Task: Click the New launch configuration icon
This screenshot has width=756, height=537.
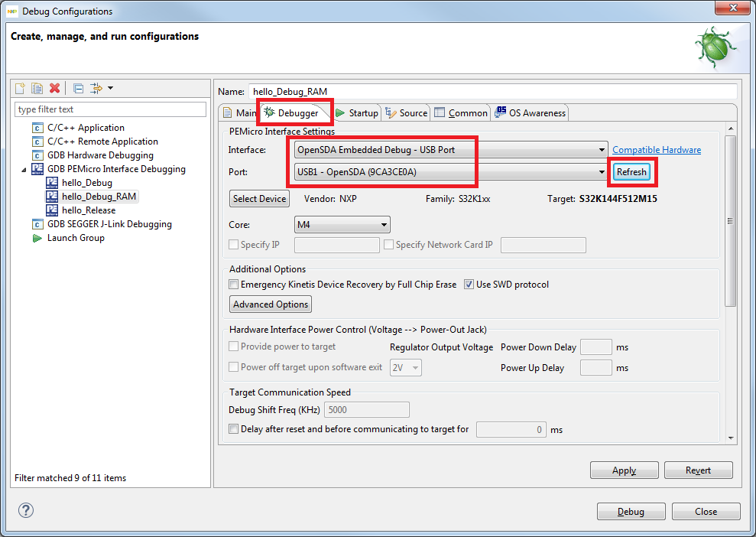Action: coord(20,88)
